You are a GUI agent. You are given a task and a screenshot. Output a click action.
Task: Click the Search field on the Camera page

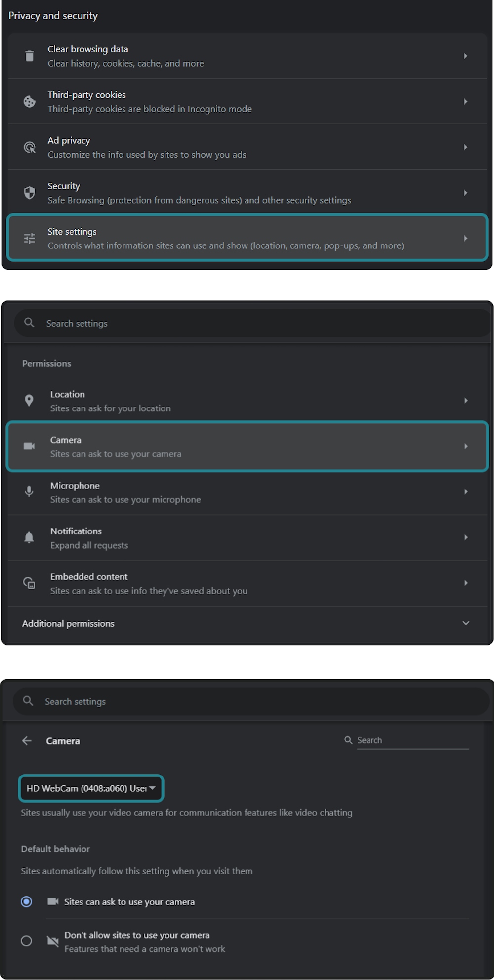point(413,740)
